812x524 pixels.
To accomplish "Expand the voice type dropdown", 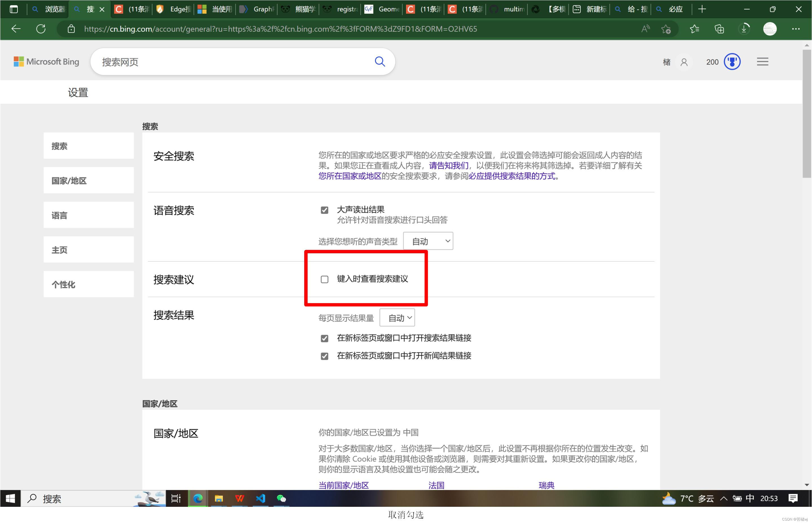I will [428, 241].
